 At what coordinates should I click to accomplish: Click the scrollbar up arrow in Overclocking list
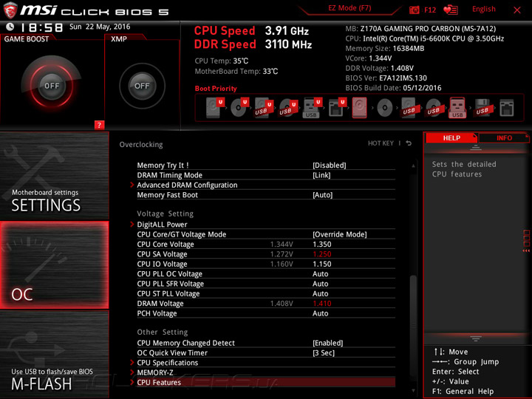[x=413, y=166]
